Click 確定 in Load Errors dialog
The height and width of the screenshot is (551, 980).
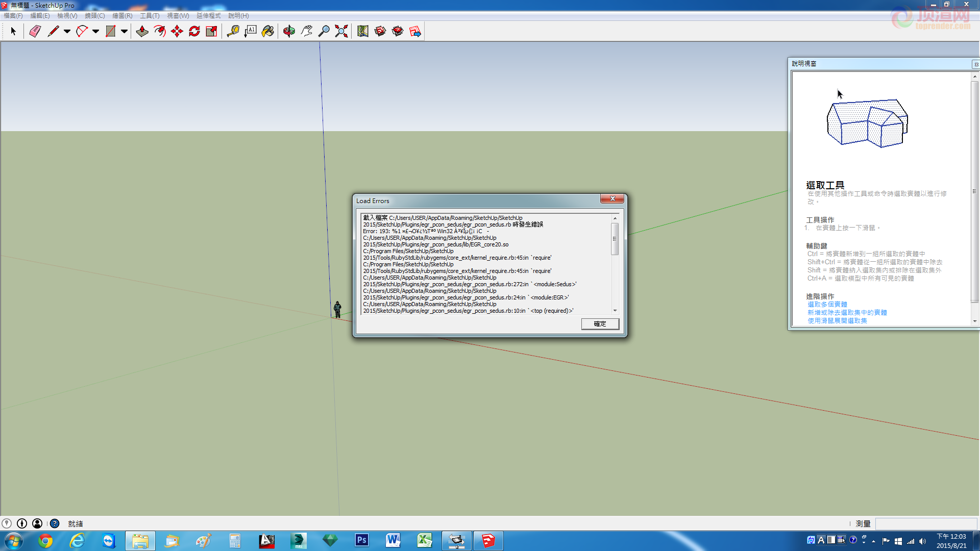[x=600, y=324]
